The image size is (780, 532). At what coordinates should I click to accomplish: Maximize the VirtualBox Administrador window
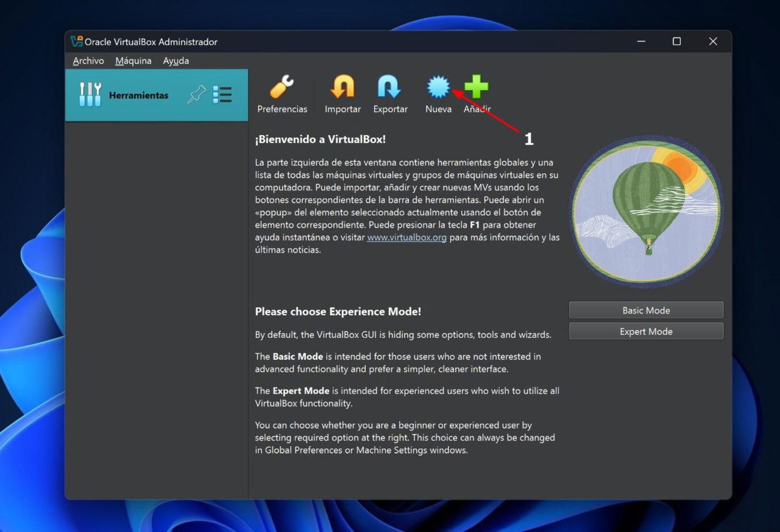click(x=677, y=41)
